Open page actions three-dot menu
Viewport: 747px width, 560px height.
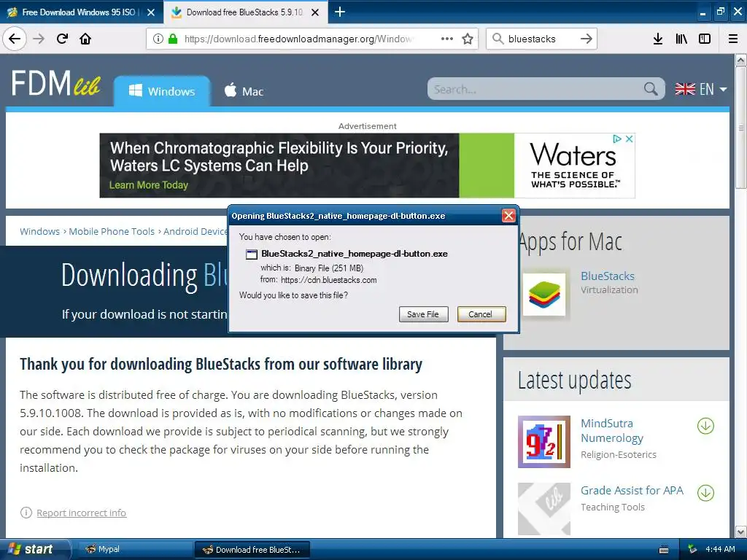point(447,39)
